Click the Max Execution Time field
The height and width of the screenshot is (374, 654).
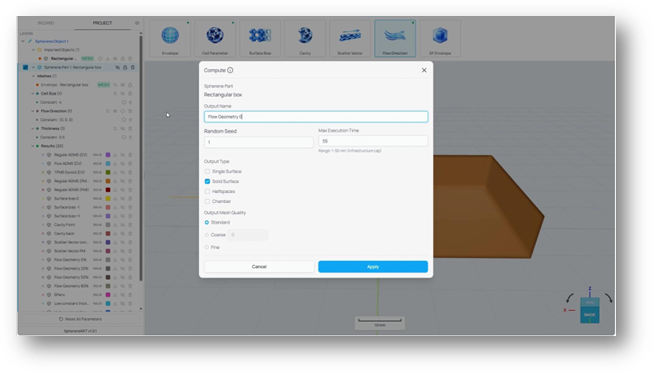pos(373,141)
